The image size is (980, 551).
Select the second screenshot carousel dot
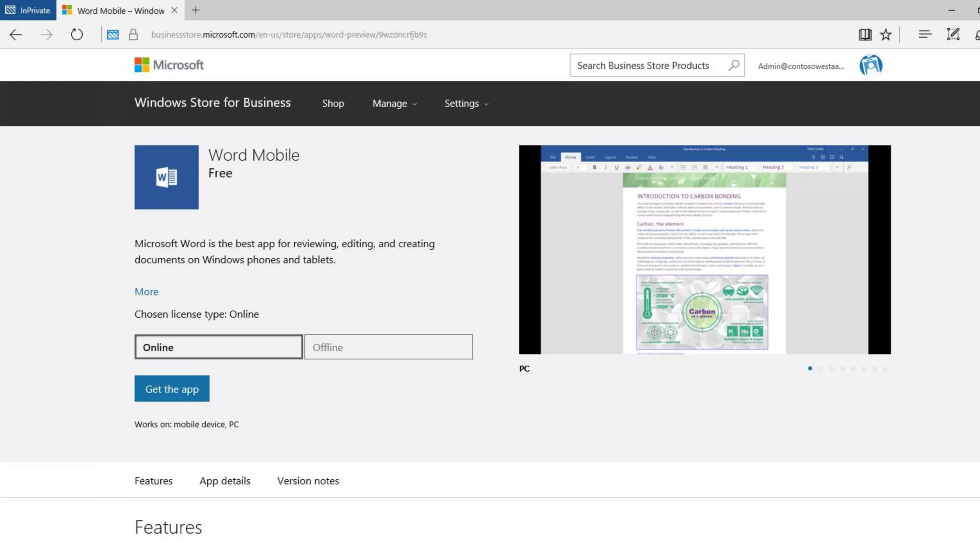(821, 368)
